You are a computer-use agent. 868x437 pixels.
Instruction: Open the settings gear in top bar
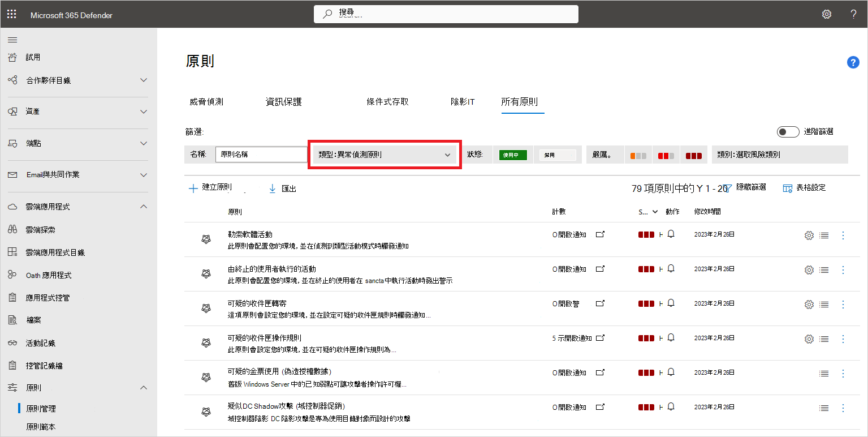click(827, 15)
